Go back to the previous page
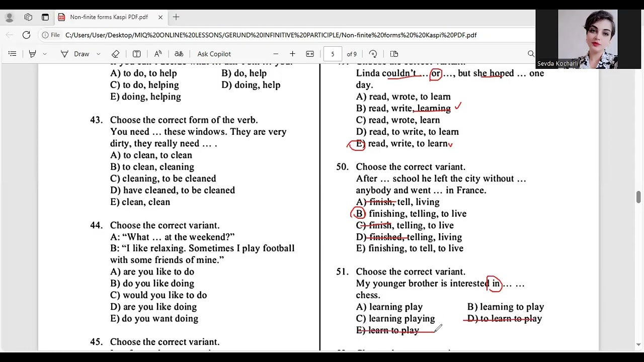Image resolution: width=644 pixels, height=362 pixels. coord(10,35)
